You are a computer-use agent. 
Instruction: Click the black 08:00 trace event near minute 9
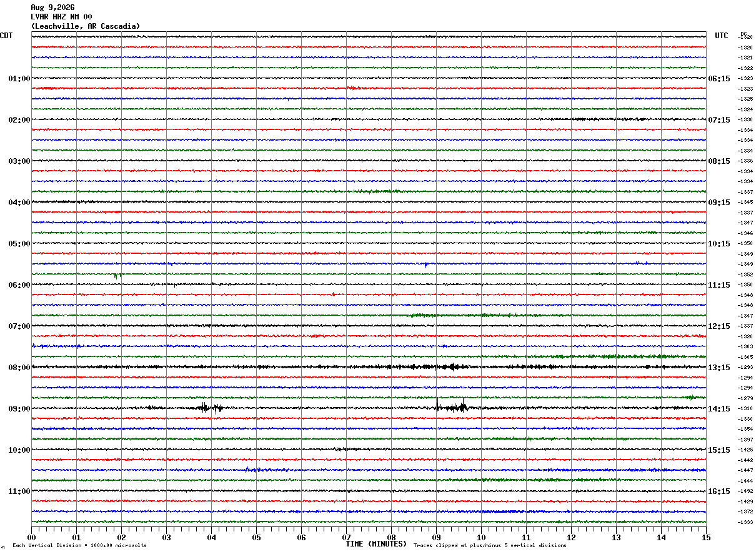coord(451,366)
